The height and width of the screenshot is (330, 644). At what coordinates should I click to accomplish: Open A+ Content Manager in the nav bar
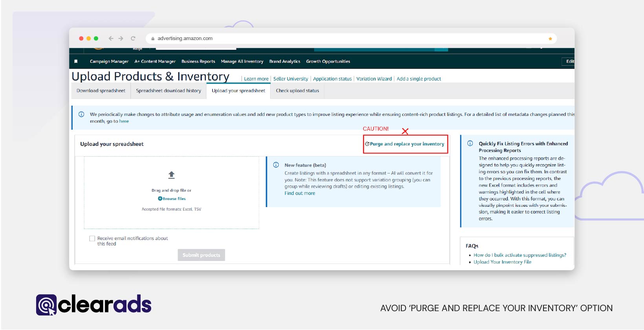click(x=155, y=61)
